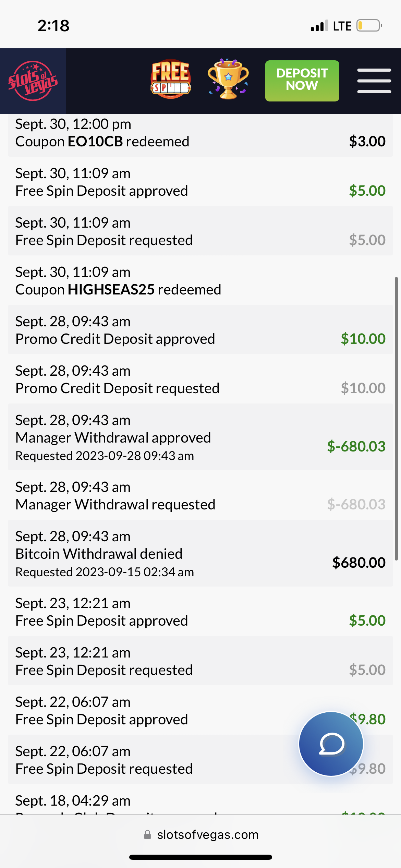
Task: Tap the gold trophy icon
Action: pyautogui.click(x=228, y=80)
